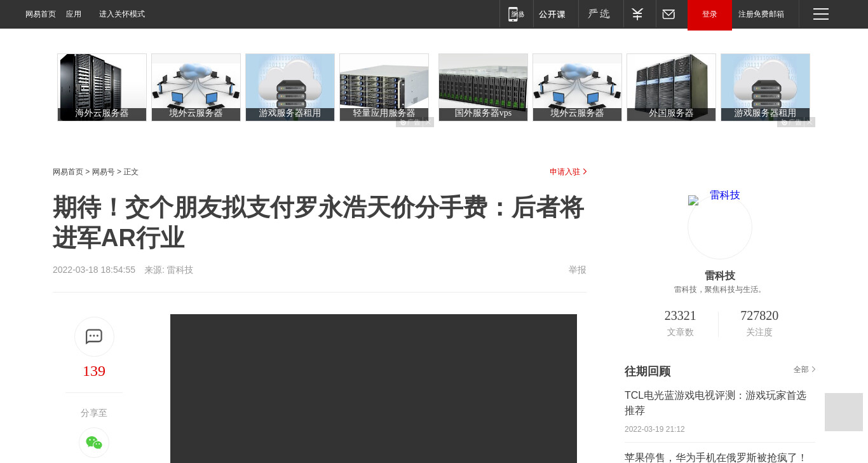
Task: Play the article video area
Action: pos(374,389)
